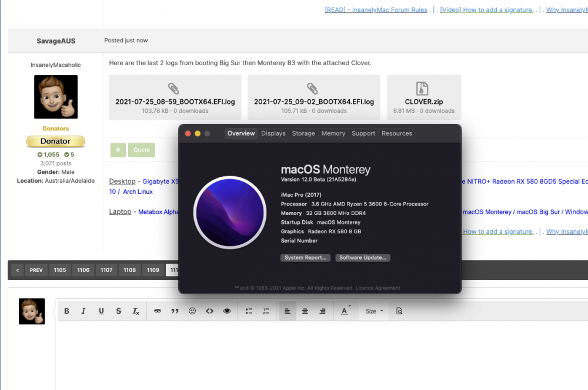Click the Posted just now timestamp
This screenshot has width=588, height=390.
(126, 41)
